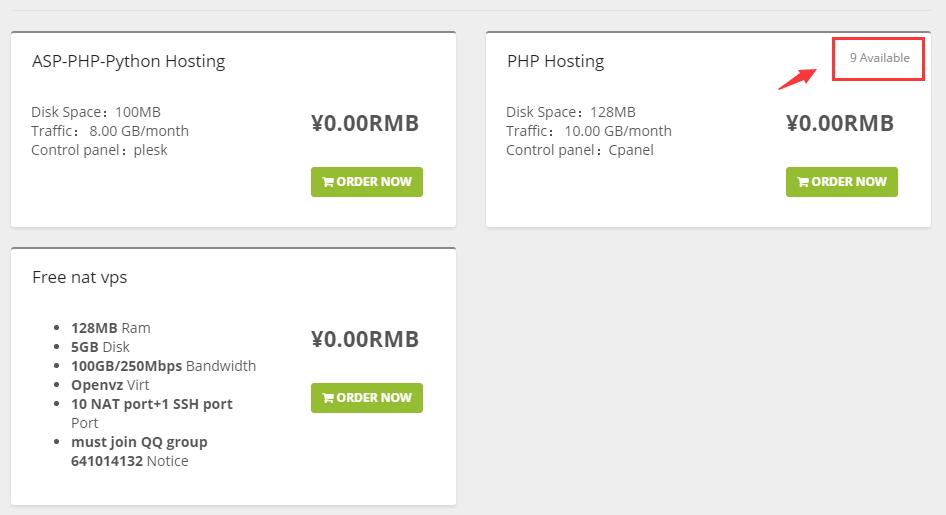Click the Disk Space 100MB line
The height and width of the screenshot is (515, 946).
(x=96, y=112)
